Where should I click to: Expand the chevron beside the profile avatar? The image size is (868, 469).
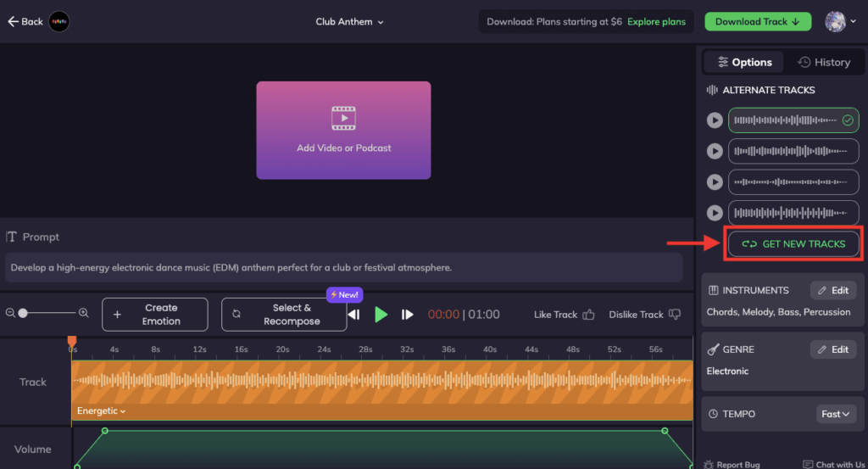point(853,21)
